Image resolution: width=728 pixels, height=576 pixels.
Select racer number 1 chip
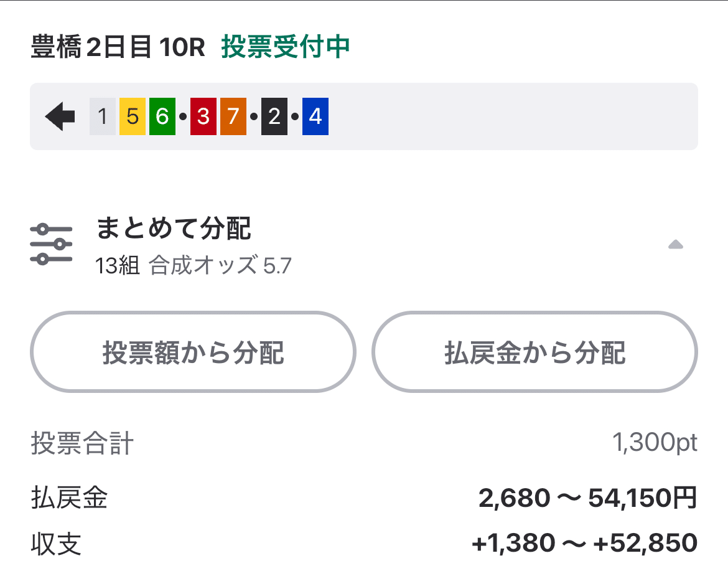(x=103, y=116)
